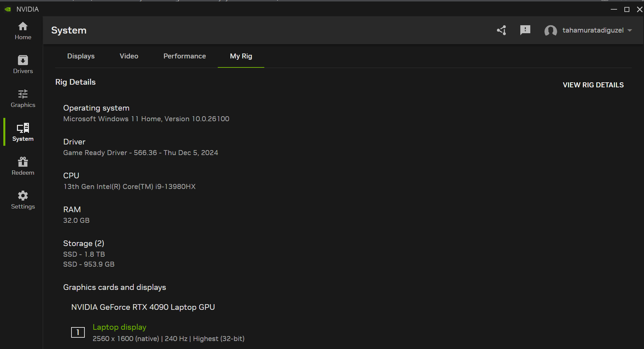Maximize the NVIDIA window
Image resolution: width=644 pixels, height=349 pixels.
pos(627,9)
